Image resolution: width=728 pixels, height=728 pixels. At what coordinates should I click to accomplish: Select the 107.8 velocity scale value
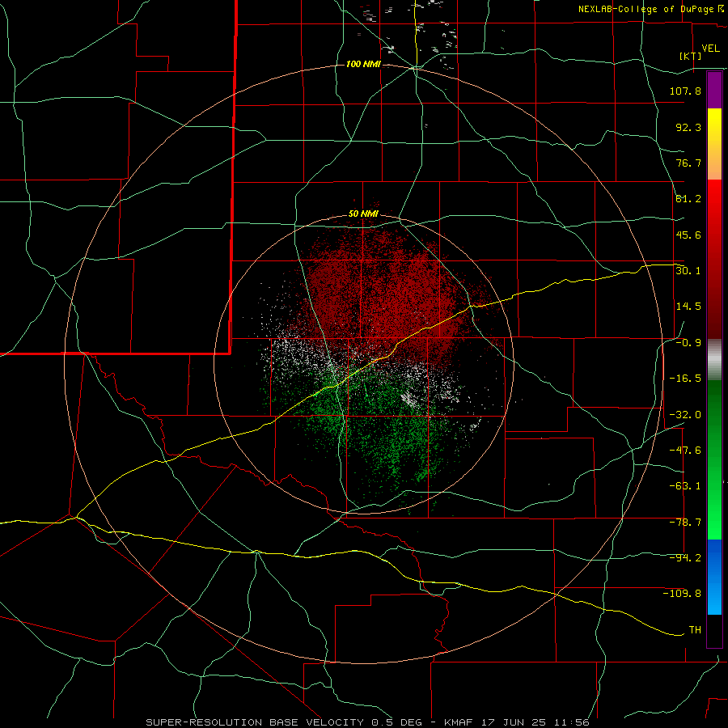[x=685, y=91]
